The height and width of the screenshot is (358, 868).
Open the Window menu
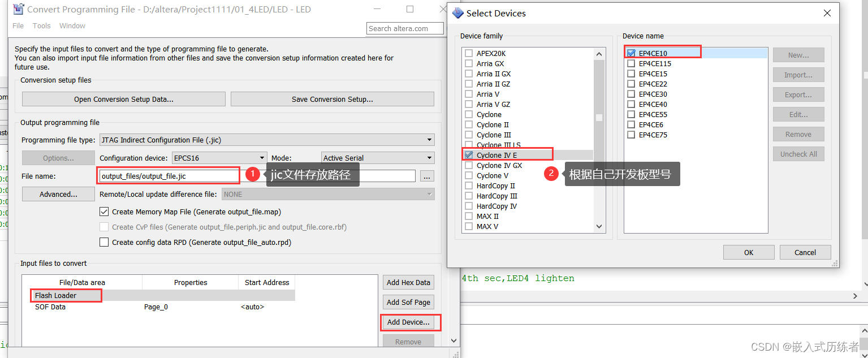pos(72,25)
